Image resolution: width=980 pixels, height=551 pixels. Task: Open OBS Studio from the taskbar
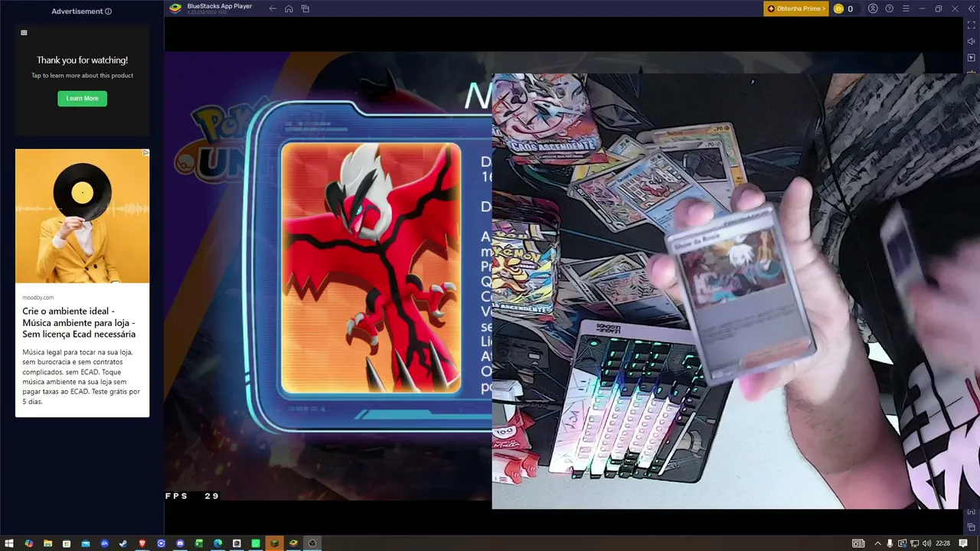pyautogui.click(x=312, y=543)
